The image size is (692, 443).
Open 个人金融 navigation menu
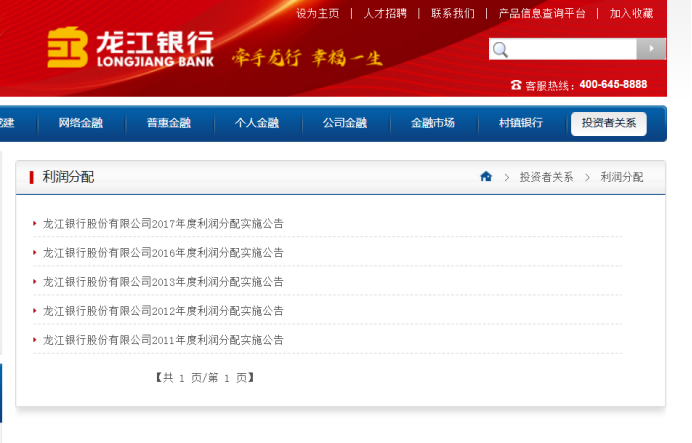[x=257, y=123]
